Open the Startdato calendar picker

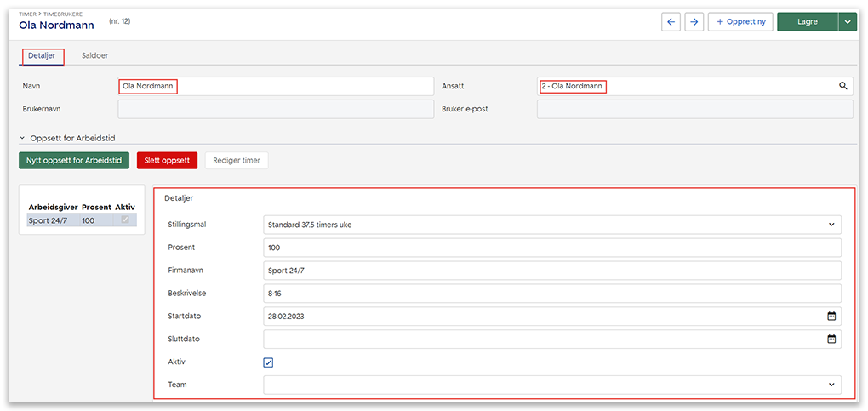coord(831,317)
